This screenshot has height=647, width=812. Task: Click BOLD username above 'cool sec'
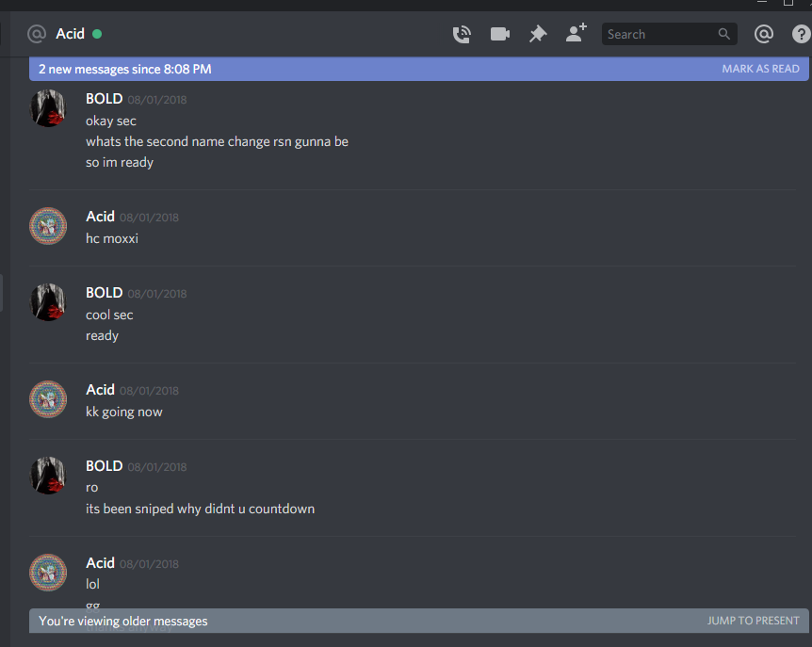[x=104, y=293]
